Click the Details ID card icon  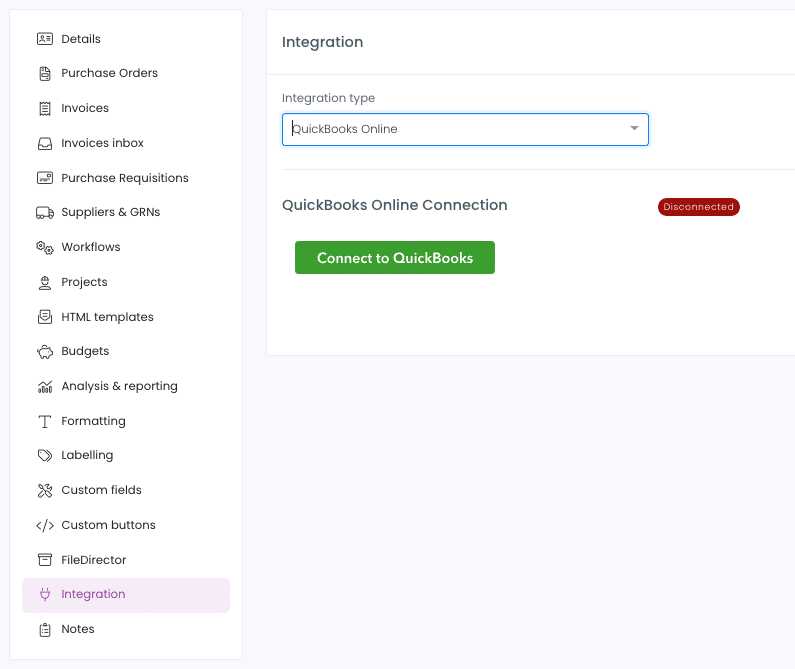coord(45,39)
